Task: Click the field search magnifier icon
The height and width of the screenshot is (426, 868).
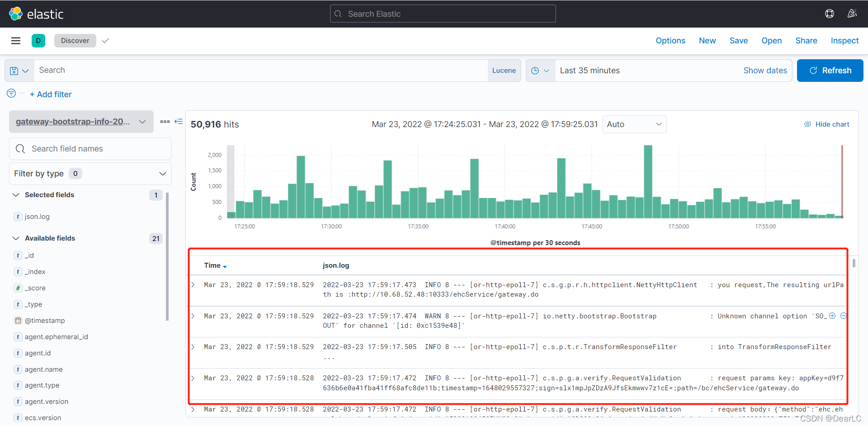Action: 20,149
